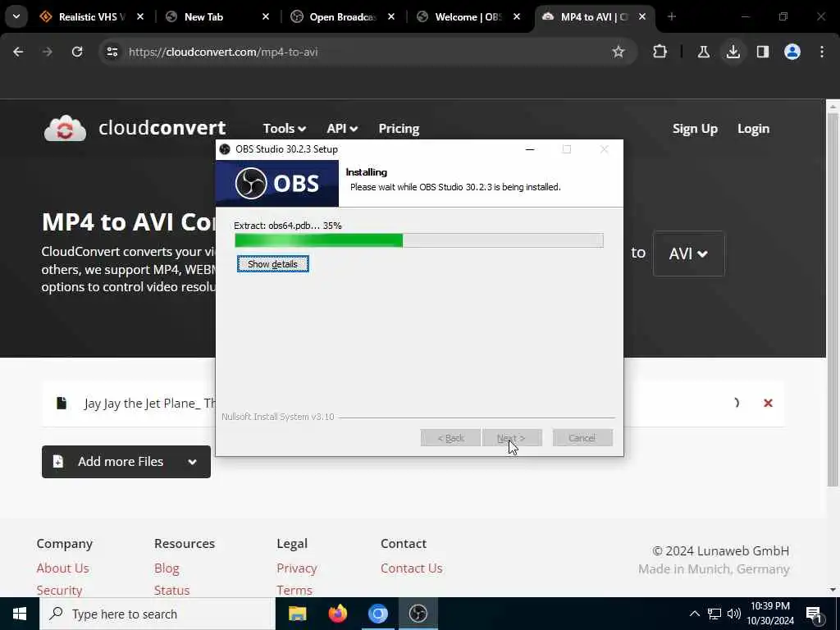Image resolution: width=840 pixels, height=630 pixels.
Task: Click the Chrome back arrow icon
Action: coord(18,52)
